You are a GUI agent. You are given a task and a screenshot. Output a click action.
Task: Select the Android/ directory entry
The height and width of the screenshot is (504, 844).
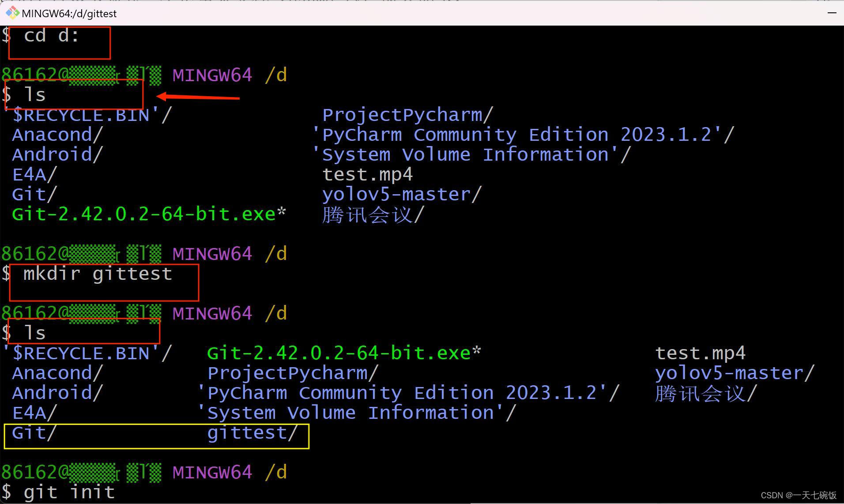[x=54, y=154]
